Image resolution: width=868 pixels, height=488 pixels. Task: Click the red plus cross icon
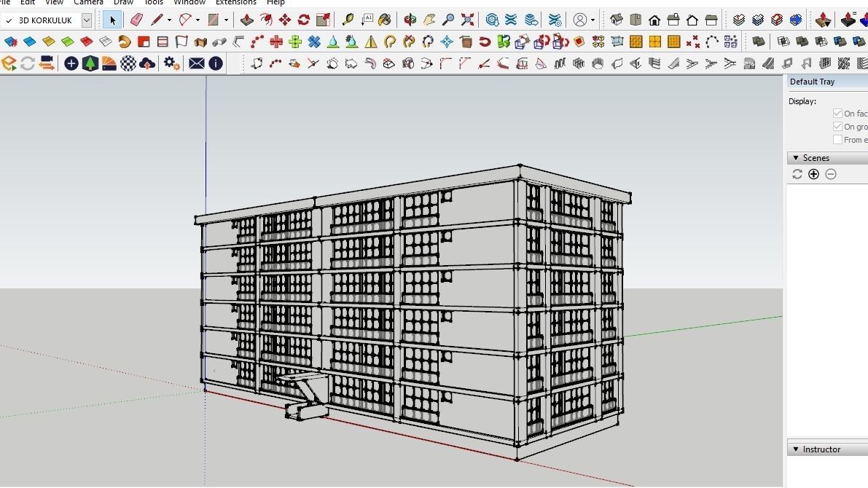[276, 42]
